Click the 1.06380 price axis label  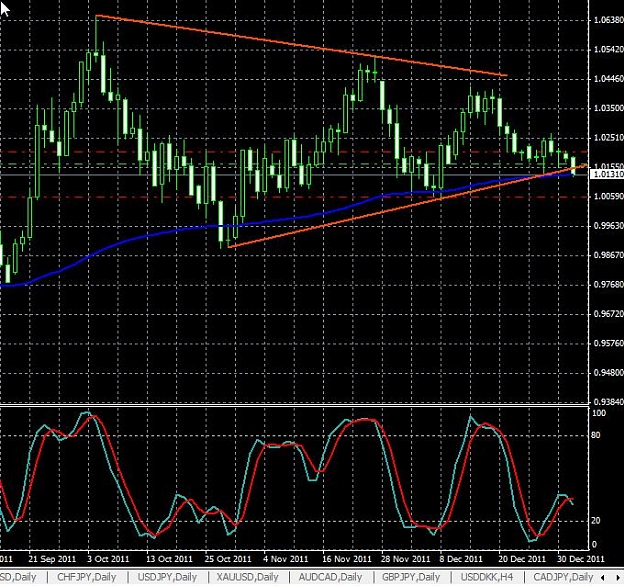tap(608, 20)
